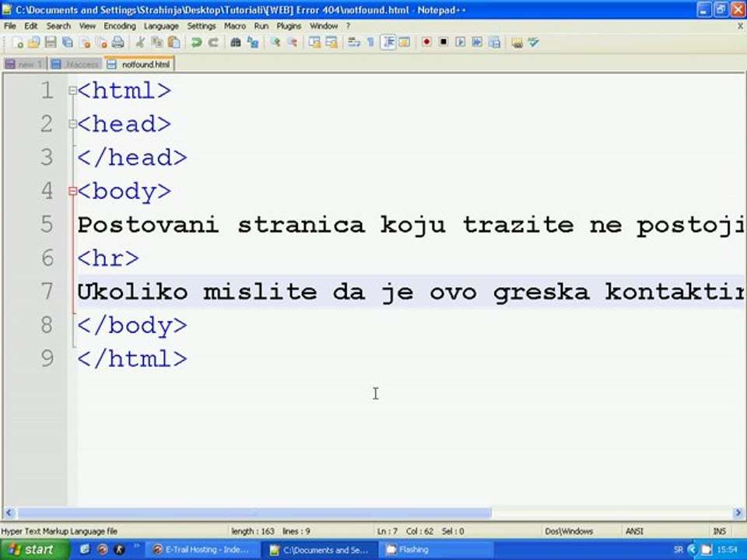This screenshot has height=560, width=747.
Task: Click the ANSI encoding in status bar
Action: pos(634,531)
